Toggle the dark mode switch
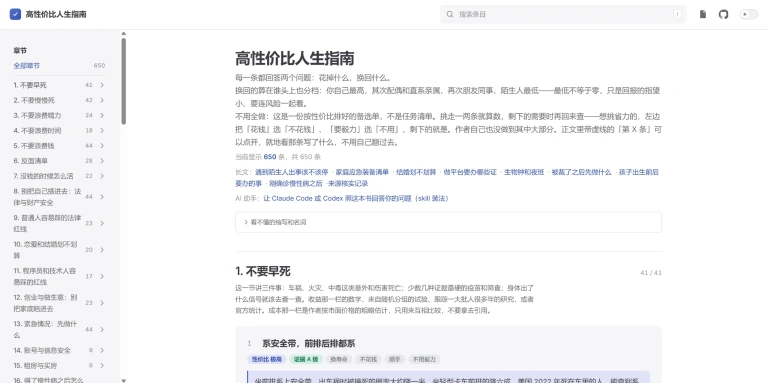 coord(749,14)
